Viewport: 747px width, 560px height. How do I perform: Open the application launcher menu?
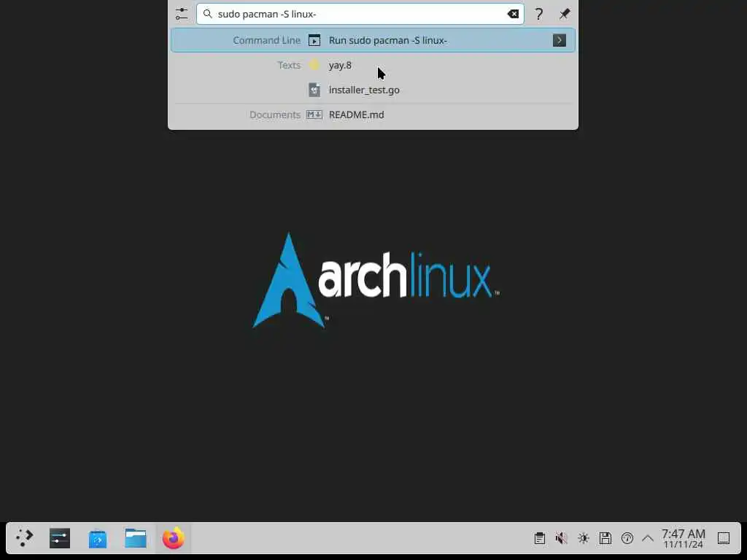[24, 538]
